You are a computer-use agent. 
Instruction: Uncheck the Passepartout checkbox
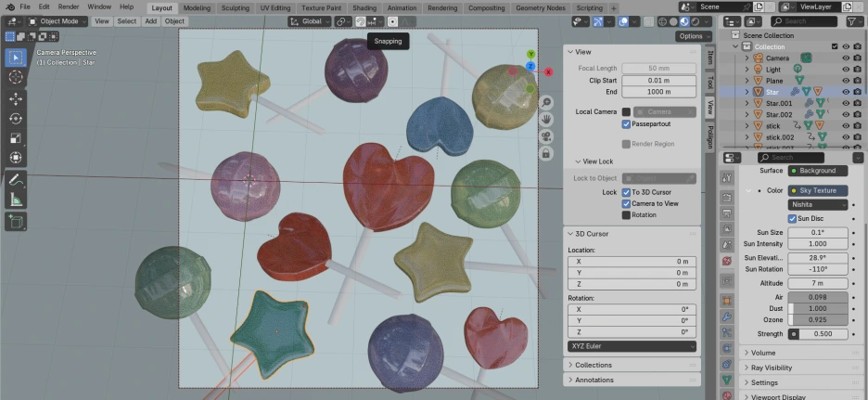click(x=626, y=123)
